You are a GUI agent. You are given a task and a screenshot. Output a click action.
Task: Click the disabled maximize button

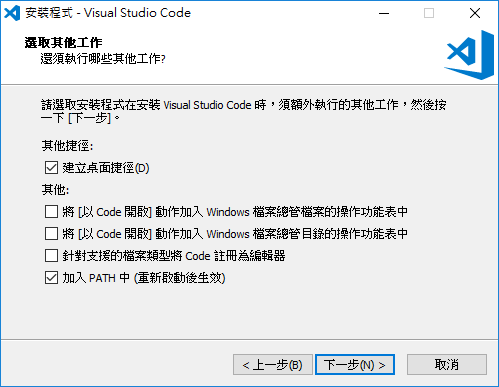pyautogui.click(x=429, y=13)
